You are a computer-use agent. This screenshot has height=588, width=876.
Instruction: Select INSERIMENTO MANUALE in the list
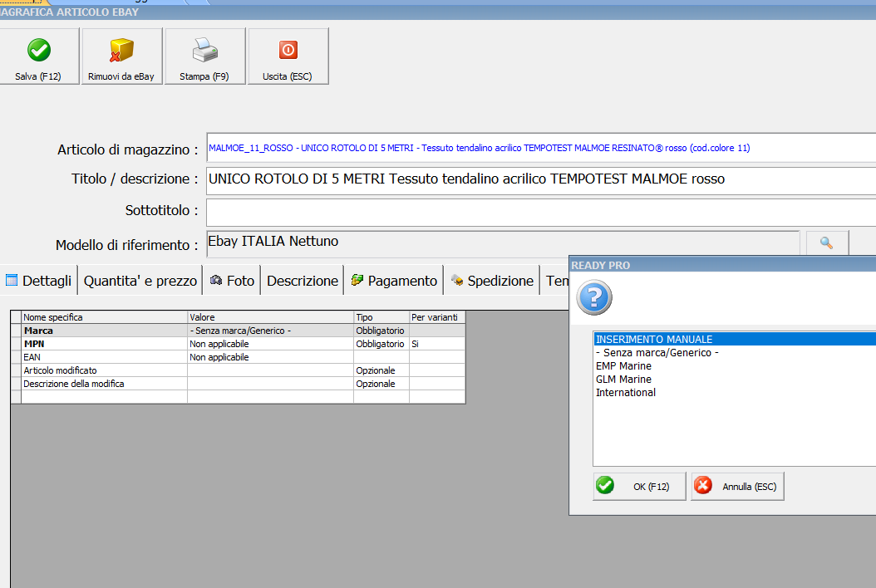[x=735, y=339]
